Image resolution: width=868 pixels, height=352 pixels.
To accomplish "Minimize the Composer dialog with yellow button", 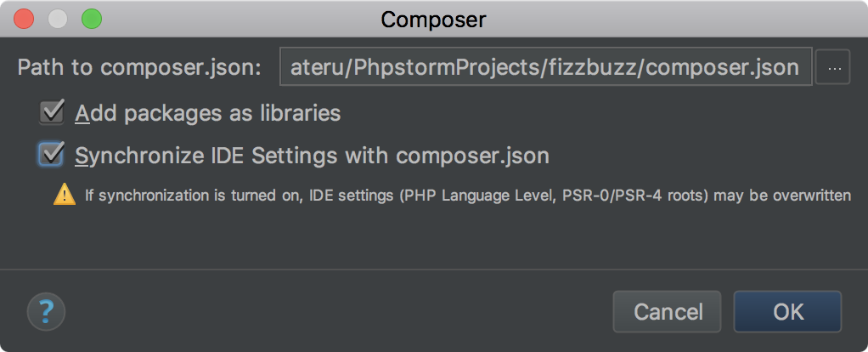I will (x=58, y=18).
